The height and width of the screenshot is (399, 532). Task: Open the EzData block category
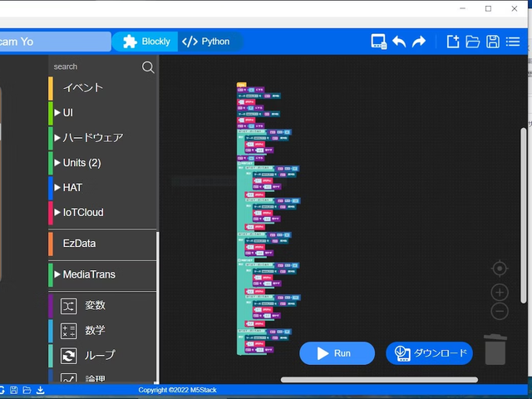[x=102, y=244]
